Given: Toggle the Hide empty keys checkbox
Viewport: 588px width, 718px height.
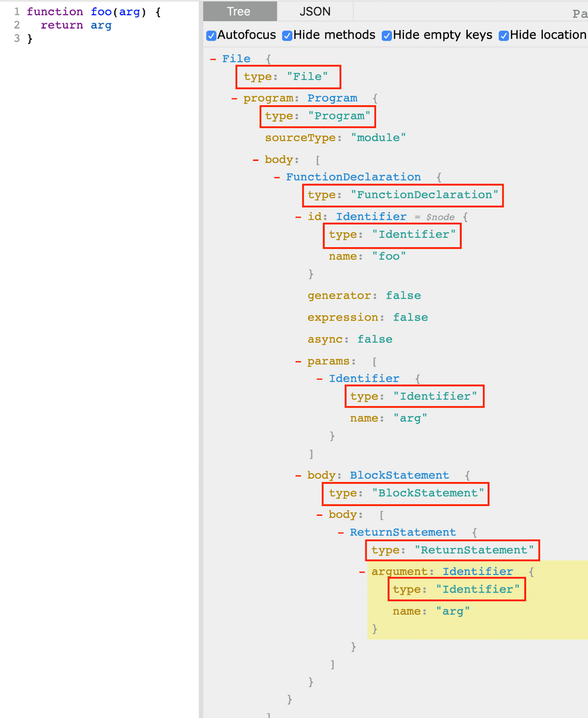Looking at the screenshot, I should (x=387, y=35).
